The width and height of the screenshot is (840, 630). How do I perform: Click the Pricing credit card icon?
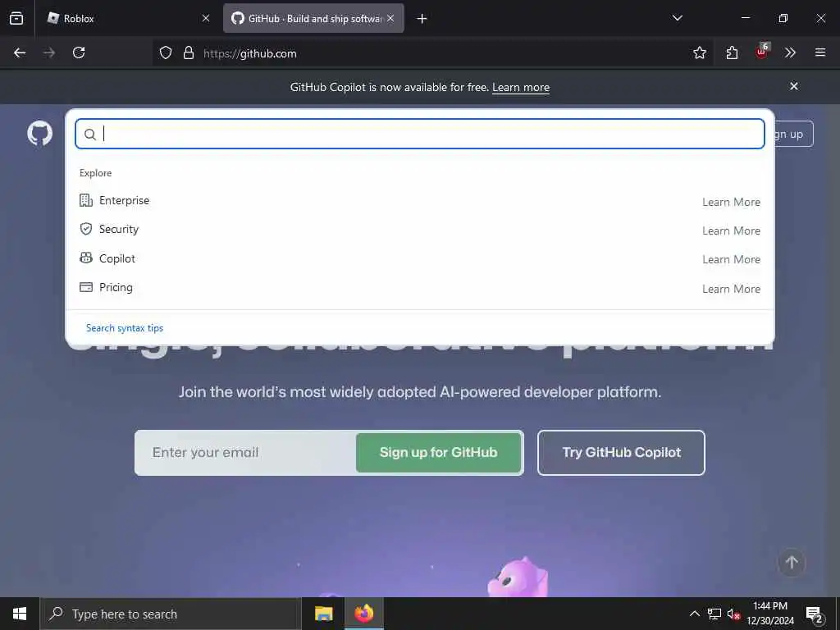[x=85, y=287]
